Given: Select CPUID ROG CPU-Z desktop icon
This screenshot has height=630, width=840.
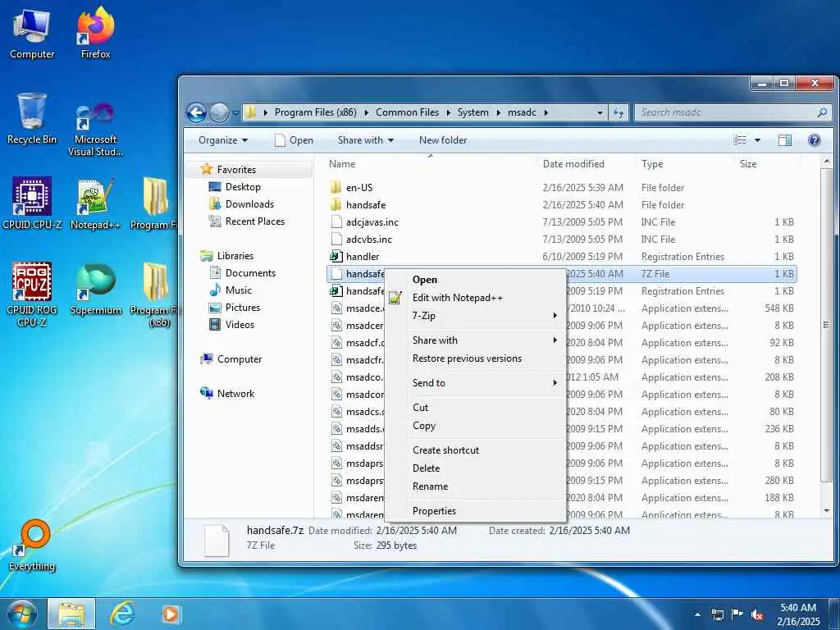Looking at the screenshot, I should (32, 294).
